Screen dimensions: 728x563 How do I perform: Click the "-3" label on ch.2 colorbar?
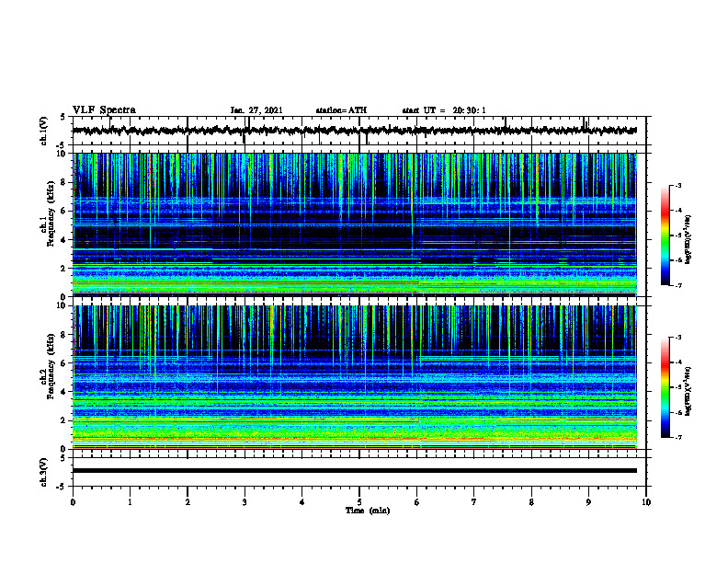(x=678, y=338)
